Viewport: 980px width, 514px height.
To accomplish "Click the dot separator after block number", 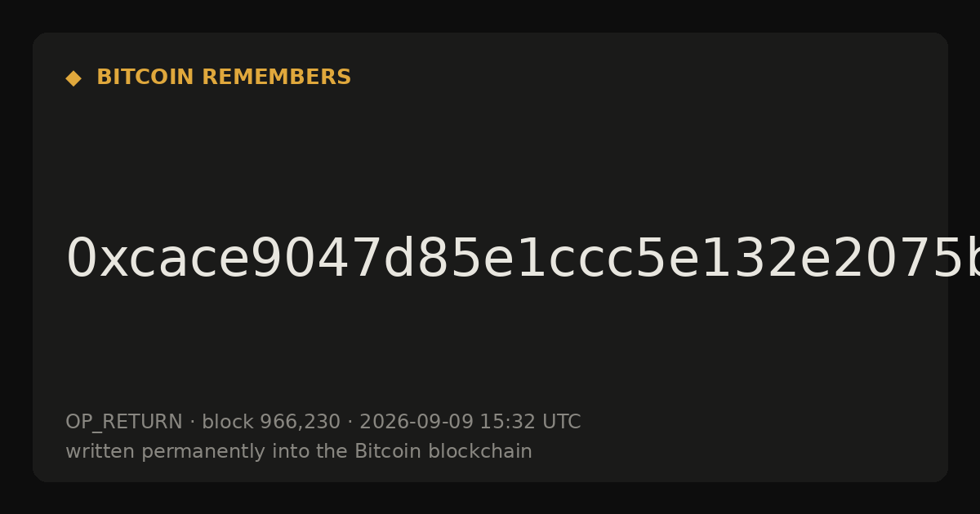I will pos(350,423).
